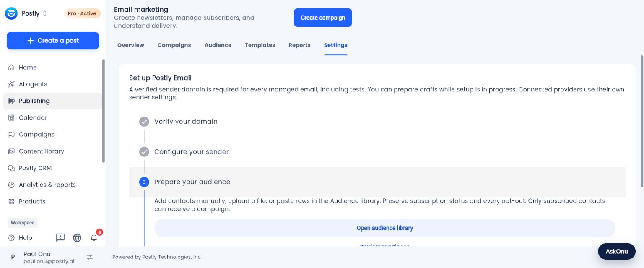Click the Verify your domain completed checkmark

coord(144,122)
